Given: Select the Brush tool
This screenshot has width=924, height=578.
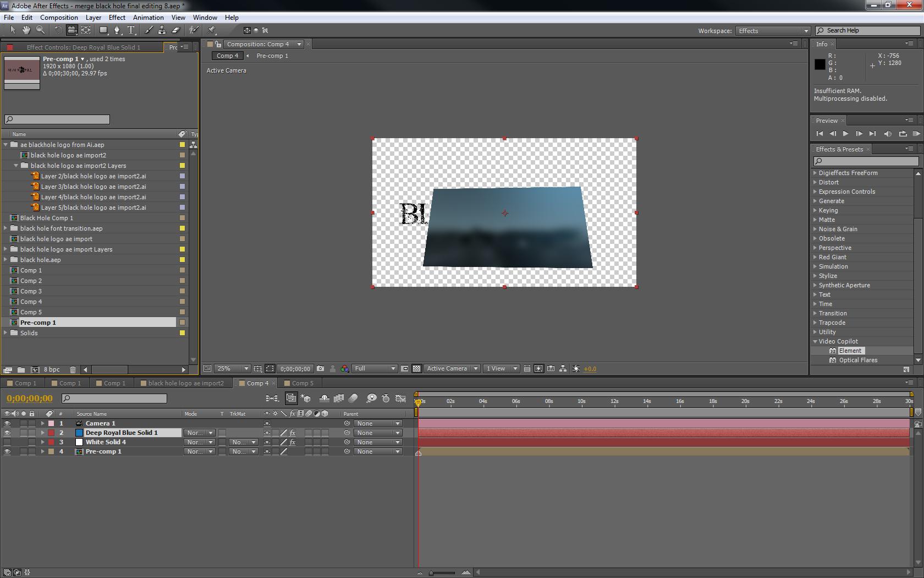Looking at the screenshot, I should coord(148,30).
